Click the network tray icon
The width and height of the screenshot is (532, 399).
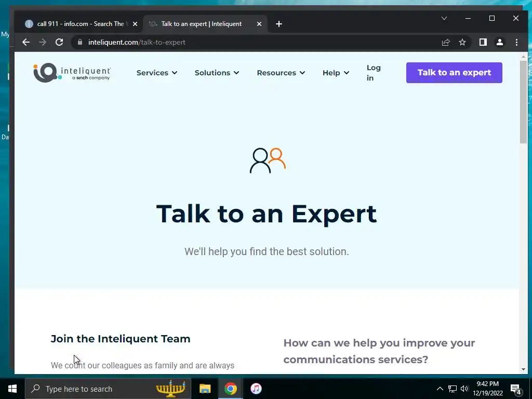453,389
